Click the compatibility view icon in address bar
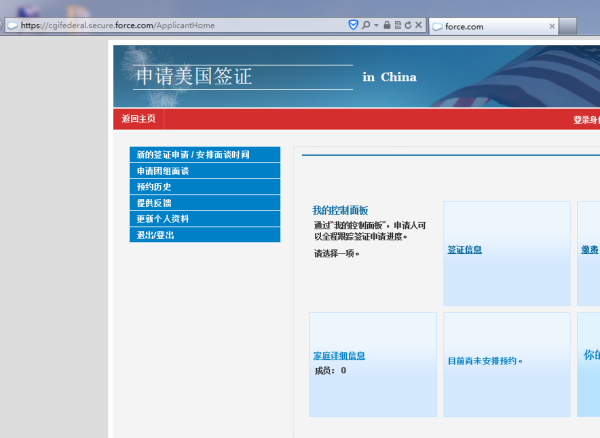 click(x=398, y=25)
